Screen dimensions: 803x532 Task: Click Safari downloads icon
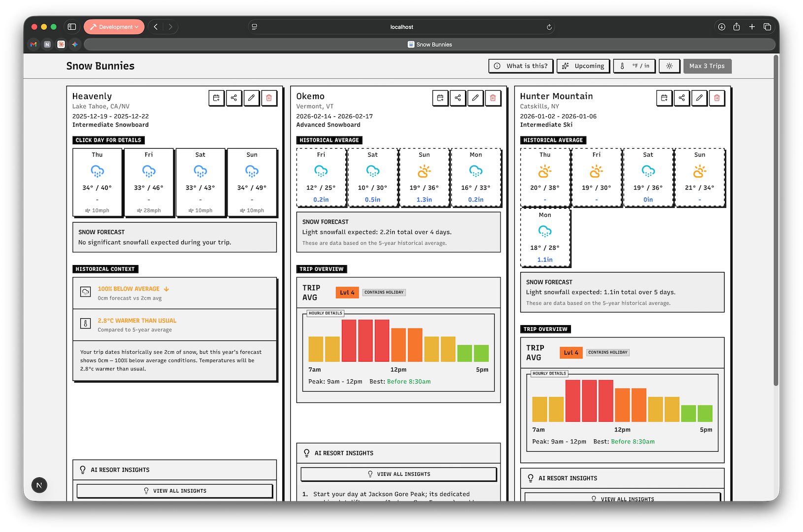point(721,27)
